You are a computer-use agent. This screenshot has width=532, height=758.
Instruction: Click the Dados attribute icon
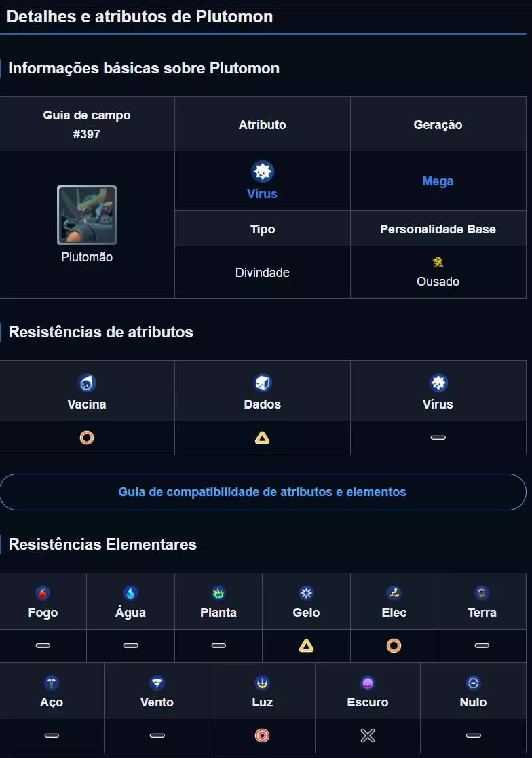click(x=263, y=383)
